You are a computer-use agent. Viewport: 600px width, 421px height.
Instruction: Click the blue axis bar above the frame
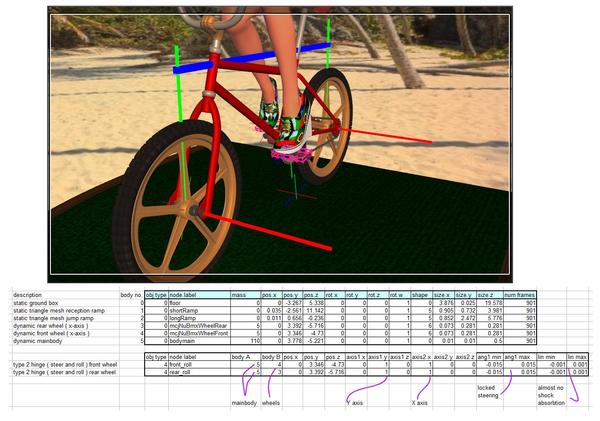click(x=251, y=58)
